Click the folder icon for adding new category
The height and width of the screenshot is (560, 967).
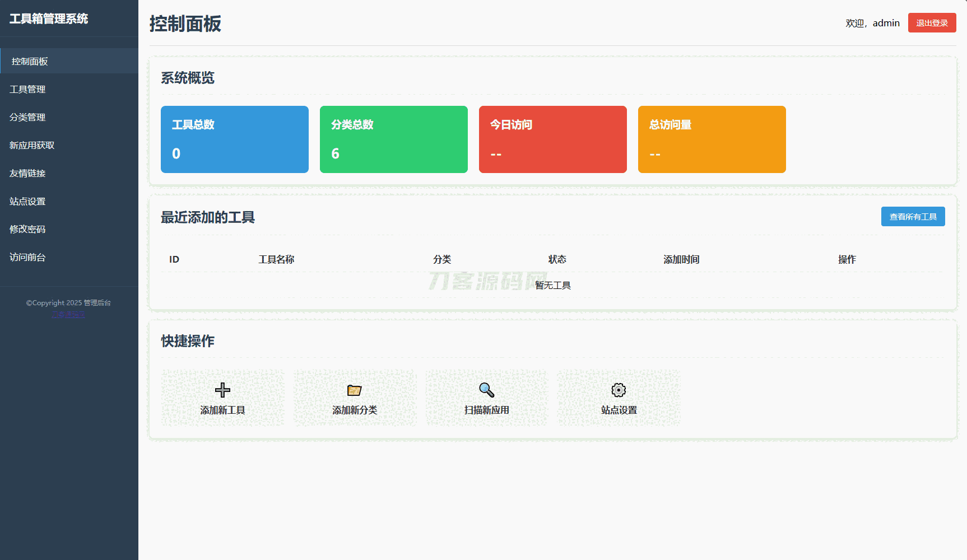(354, 390)
